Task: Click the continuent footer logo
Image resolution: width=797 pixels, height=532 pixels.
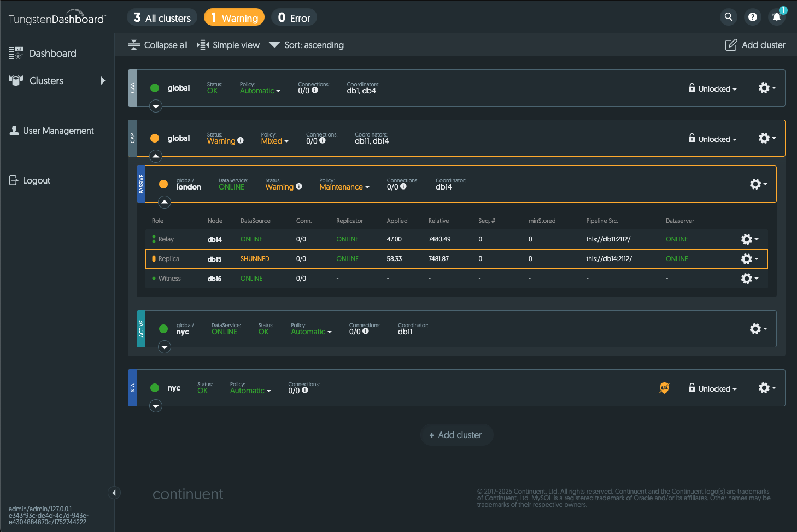Action: pyautogui.click(x=187, y=494)
